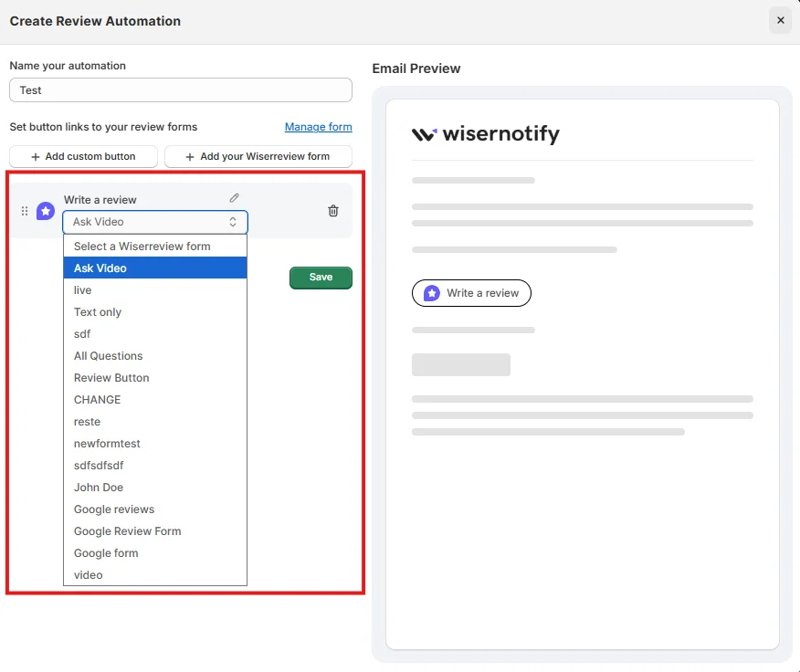The width and height of the screenshot is (800, 672).
Task: Click the automation name input field
Action: coord(180,90)
